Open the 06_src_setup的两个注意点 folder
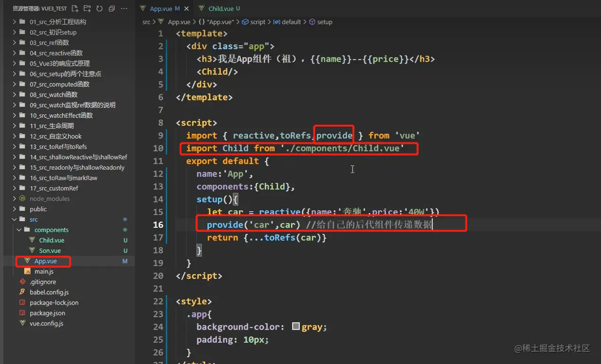This screenshot has width=601, height=364. 65,74
